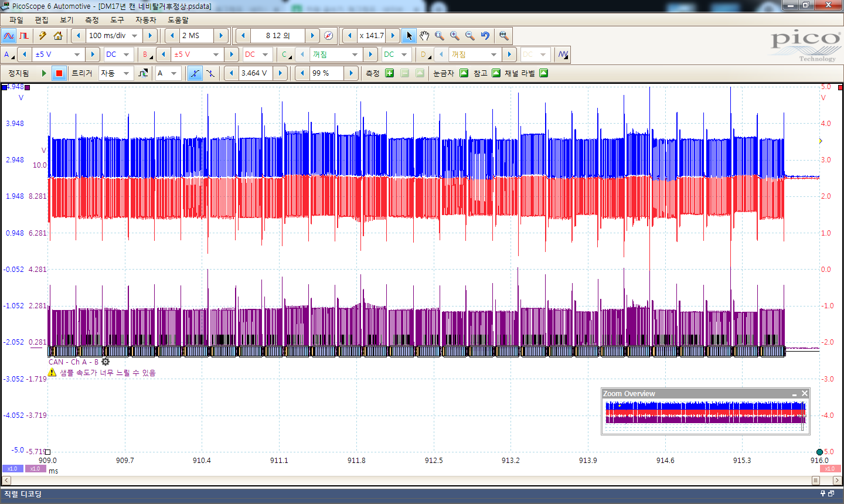Open the buffer navigator compass icon

click(x=329, y=36)
